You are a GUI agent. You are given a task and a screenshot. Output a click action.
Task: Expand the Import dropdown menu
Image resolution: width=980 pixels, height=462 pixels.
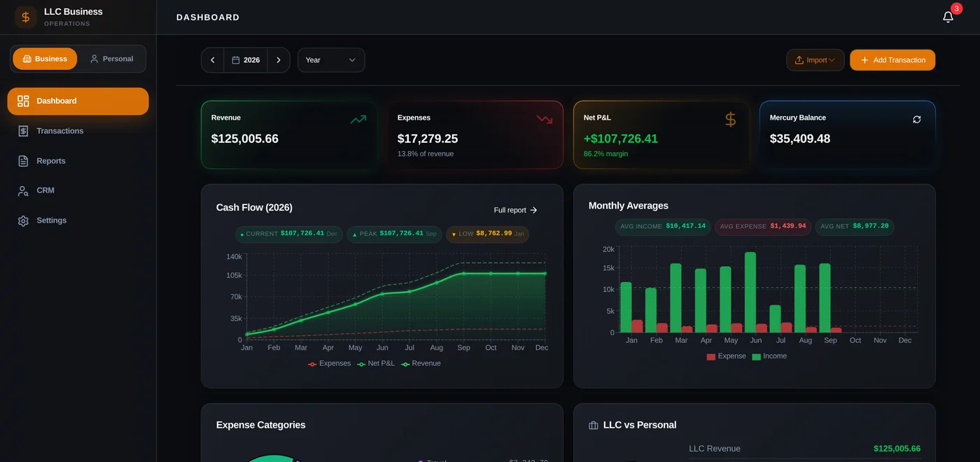[x=815, y=60]
